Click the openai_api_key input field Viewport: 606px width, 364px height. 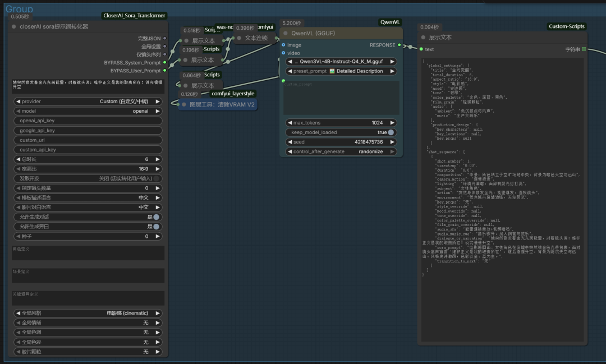(x=88, y=121)
